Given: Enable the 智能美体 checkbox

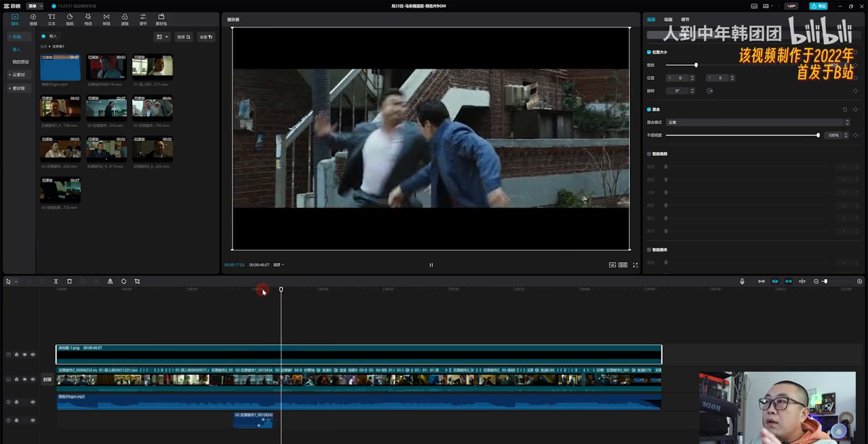Looking at the screenshot, I should point(649,250).
